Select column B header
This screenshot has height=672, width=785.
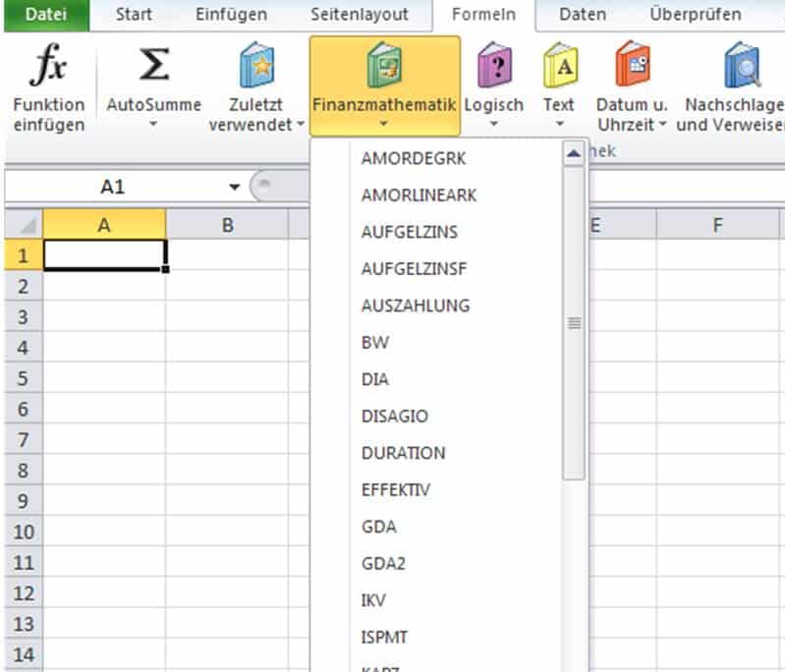[227, 225]
